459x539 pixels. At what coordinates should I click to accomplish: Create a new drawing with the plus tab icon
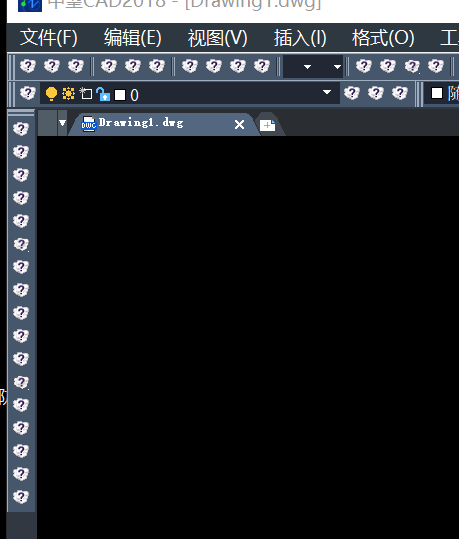[x=267, y=125]
